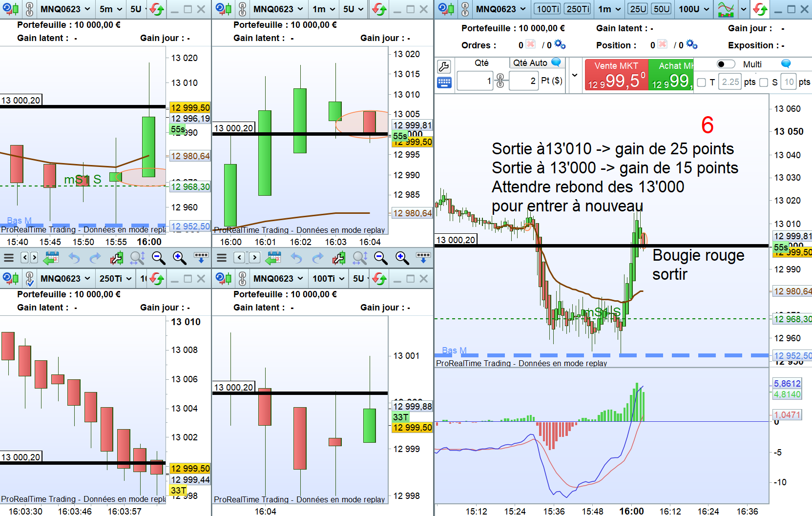The image size is (812, 516).
Task: Click the red-green refresh arrows in the 5m chart window
Action: point(157,9)
